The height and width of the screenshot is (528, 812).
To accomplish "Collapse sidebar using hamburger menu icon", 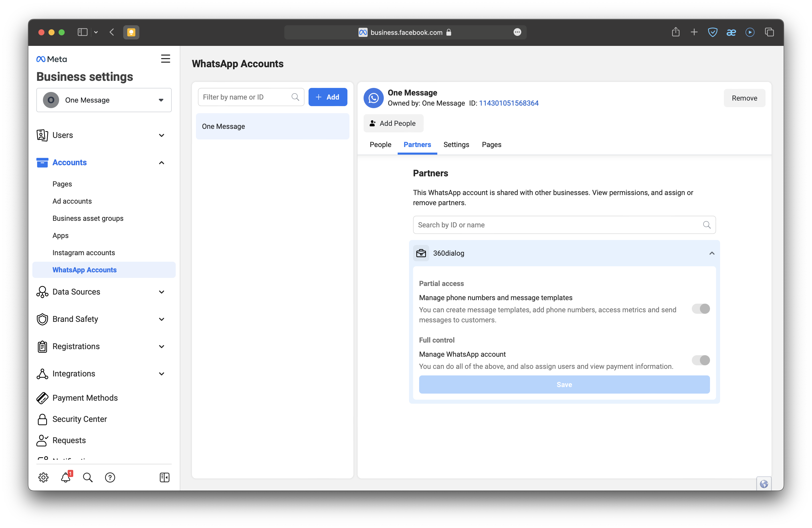I will tap(165, 59).
